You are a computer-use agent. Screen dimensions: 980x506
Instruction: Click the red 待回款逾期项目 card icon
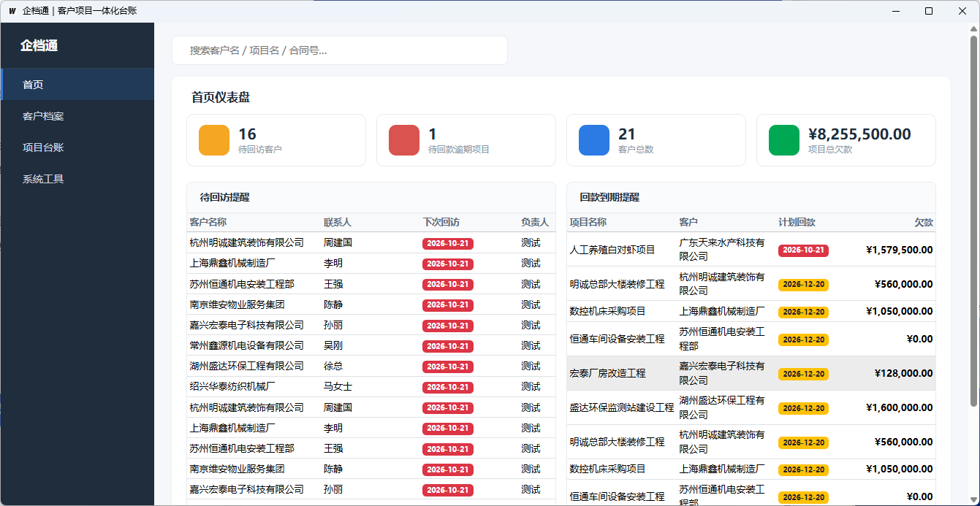click(404, 140)
